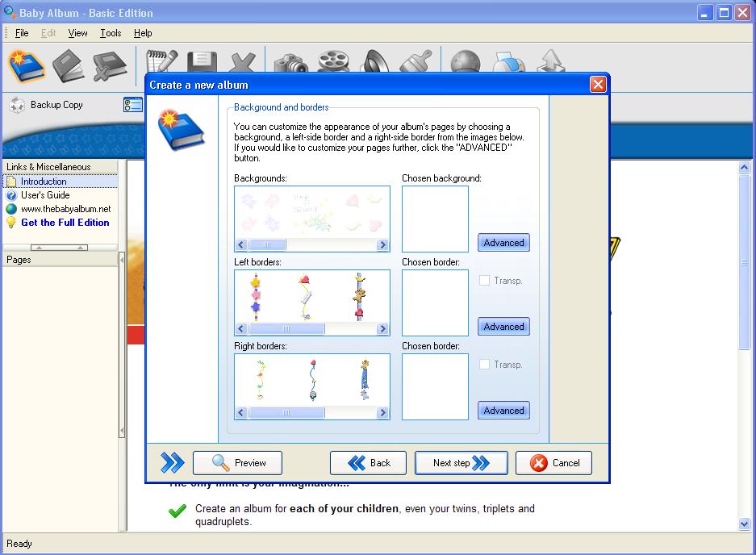Click the gray open album book icon
Screen dimensions: 756x555
[69, 66]
